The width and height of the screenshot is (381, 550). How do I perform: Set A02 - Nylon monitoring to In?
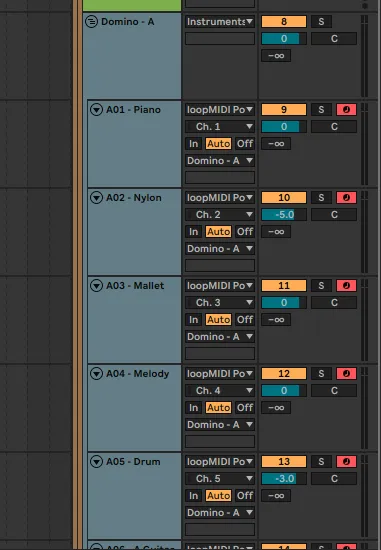tap(194, 232)
